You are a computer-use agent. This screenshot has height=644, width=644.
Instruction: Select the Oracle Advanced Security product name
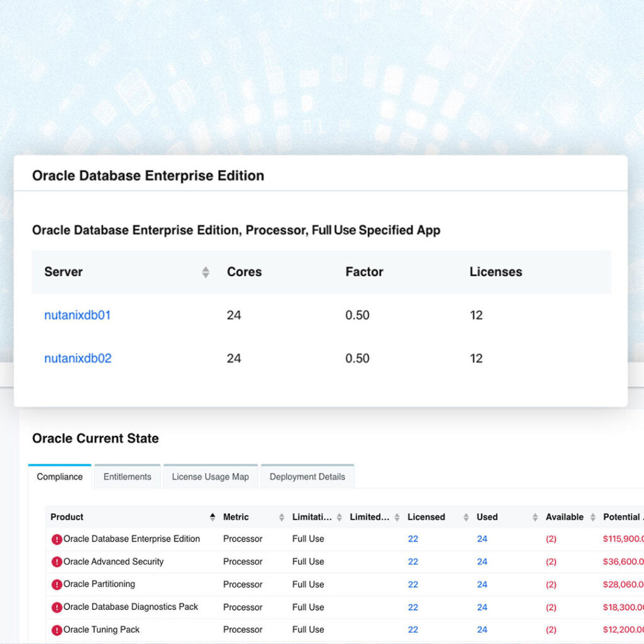[x=113, y=562]
